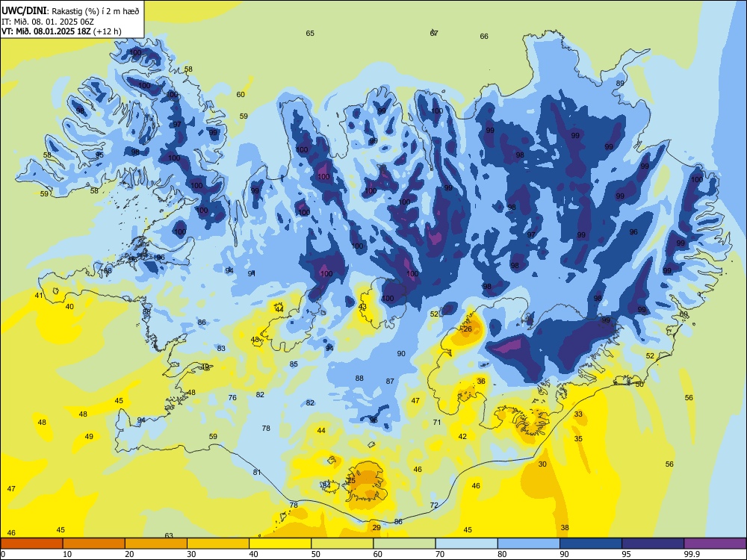The height and width of the screenshot is (560, 747).
Task: Select the pale blue 70–80 legend swatch
Action: (466, 544)
